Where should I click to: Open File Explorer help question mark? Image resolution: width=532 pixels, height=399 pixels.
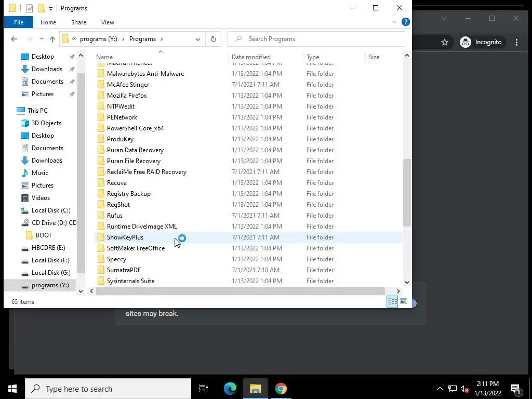click(405, 22)
